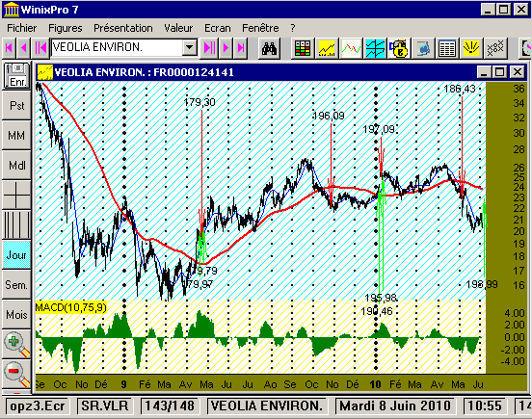Image resolution: width=532 pixels, height=419 pixels.
Task: Expand the VEOLIA ENVIRON. dropdown arrow
Action: point(189,47)
